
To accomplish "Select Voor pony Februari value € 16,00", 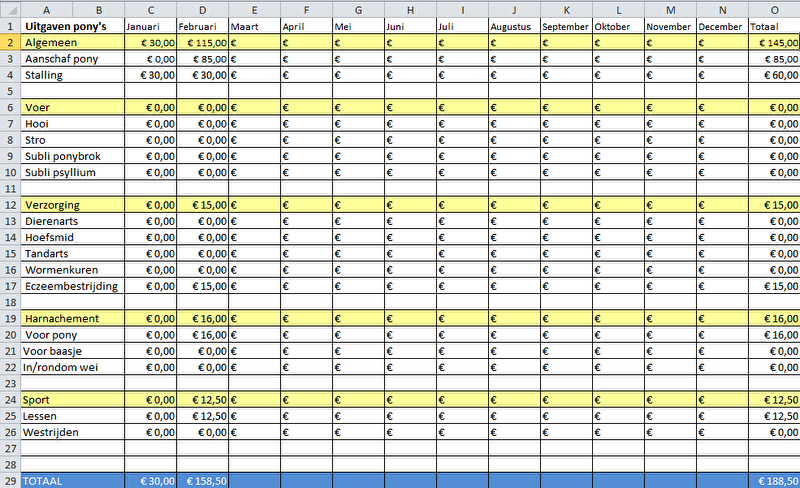I will tap(203, 335).
